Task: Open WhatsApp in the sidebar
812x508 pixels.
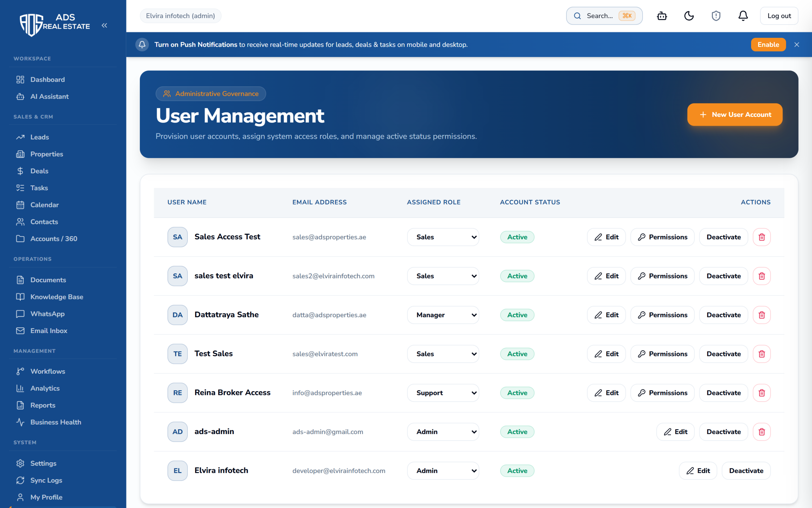Action: 63,314
